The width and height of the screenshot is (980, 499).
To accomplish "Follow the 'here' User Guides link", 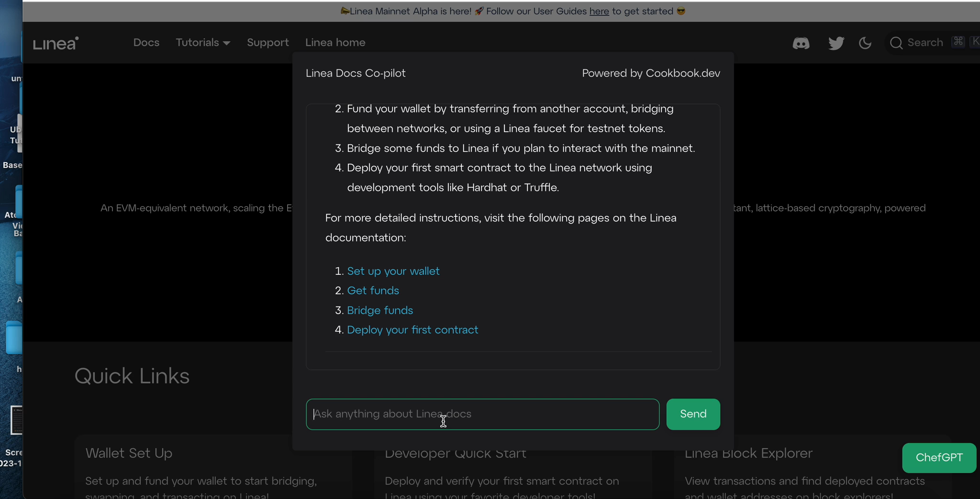I will click(599, 11).
